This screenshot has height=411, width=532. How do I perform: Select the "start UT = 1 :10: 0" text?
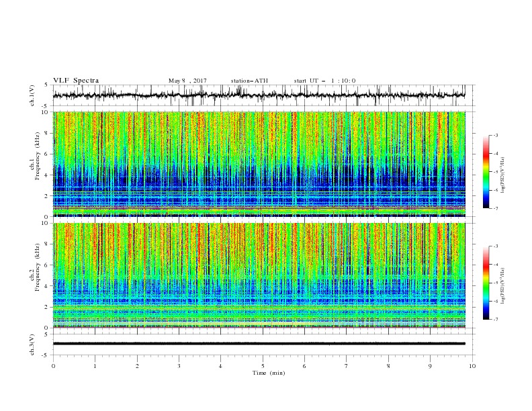[x=324, y=81]
